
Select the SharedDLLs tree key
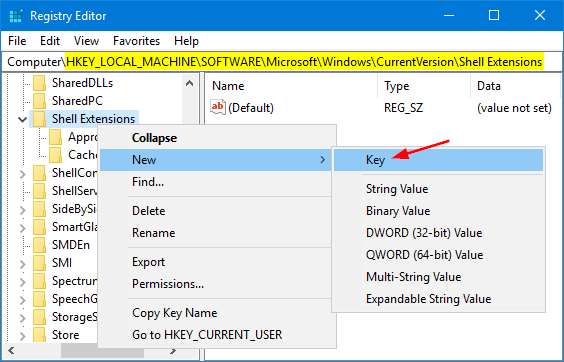(82, 83)
